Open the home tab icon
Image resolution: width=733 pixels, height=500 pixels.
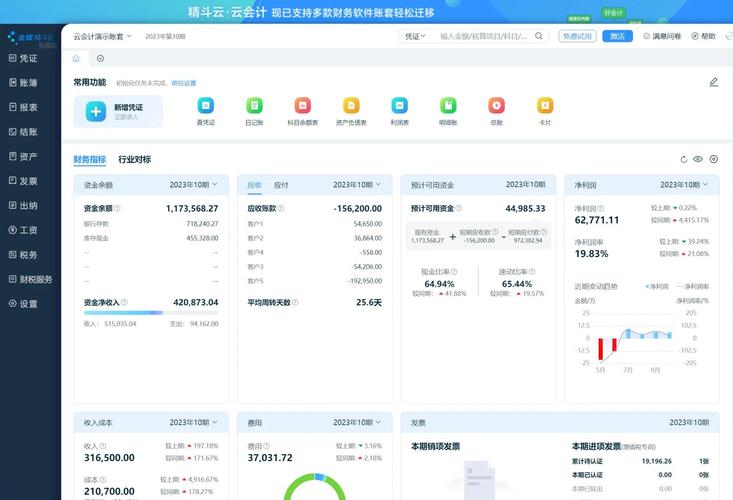[x=76, y=58]
